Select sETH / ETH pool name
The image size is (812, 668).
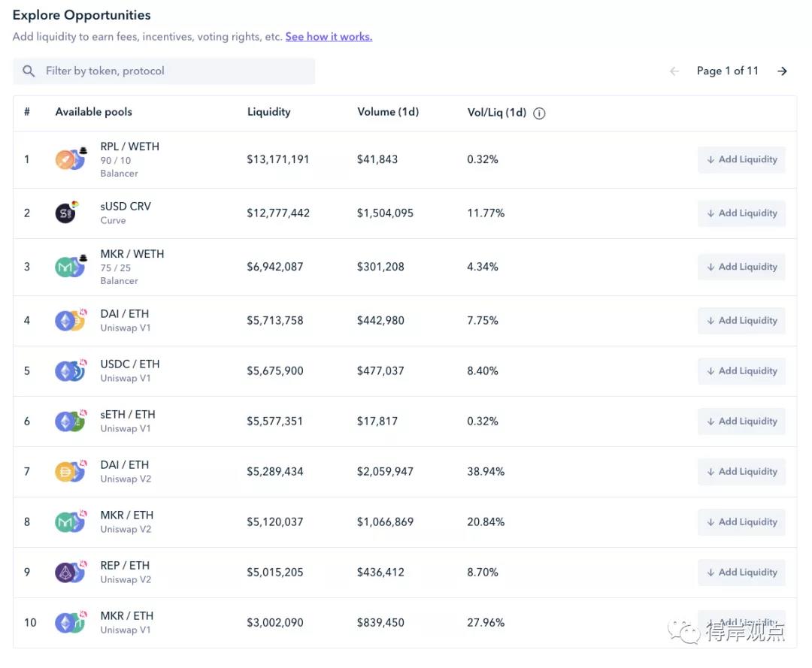[x=128, y=415]
